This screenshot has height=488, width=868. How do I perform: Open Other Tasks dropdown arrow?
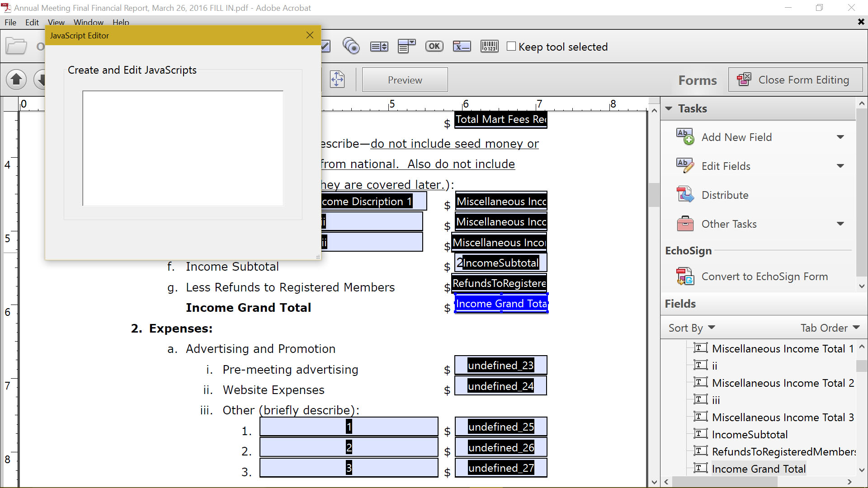[x=840, y=224]
